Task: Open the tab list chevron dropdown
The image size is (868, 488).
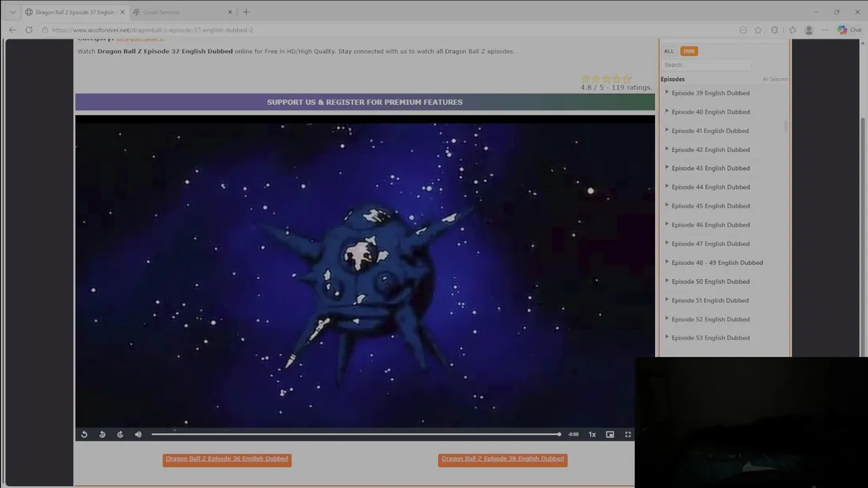Action: pyautogui.click(x=12, y=12)
